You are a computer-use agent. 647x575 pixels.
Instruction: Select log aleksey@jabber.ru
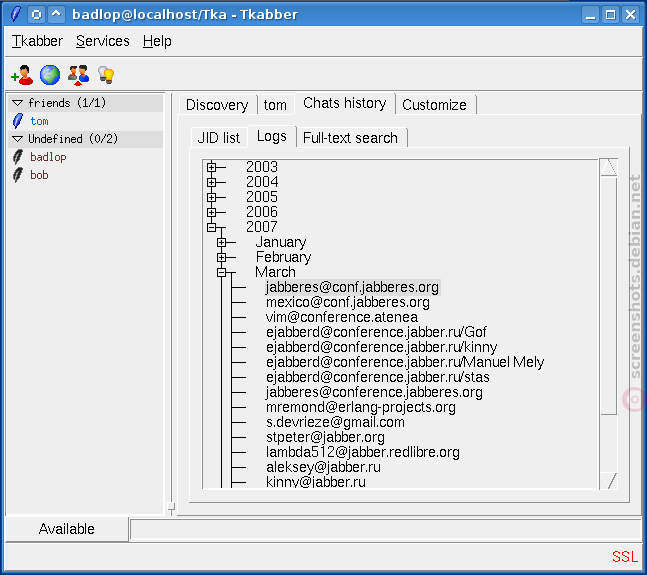pyautogui.click(x=324, y=467)
